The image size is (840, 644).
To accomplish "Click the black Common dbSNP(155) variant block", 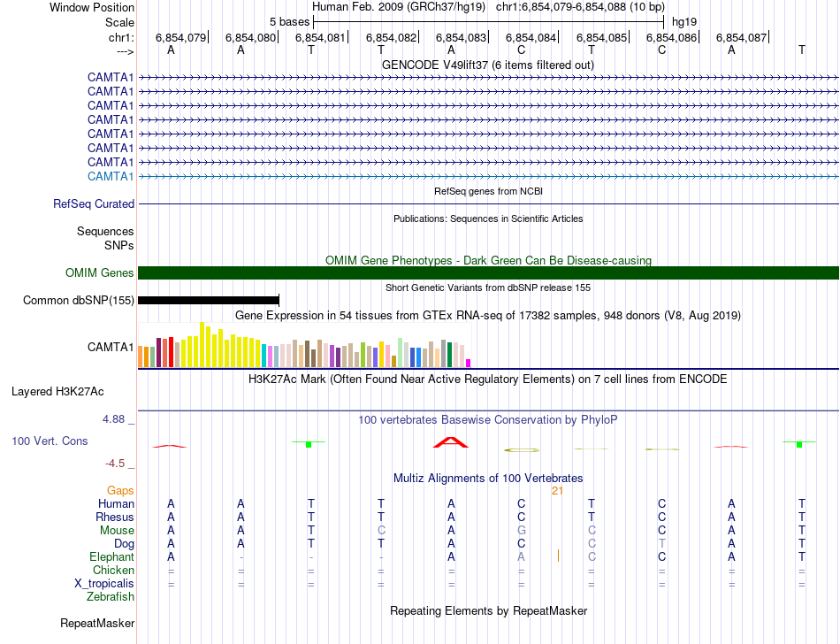I will point(209,301).
